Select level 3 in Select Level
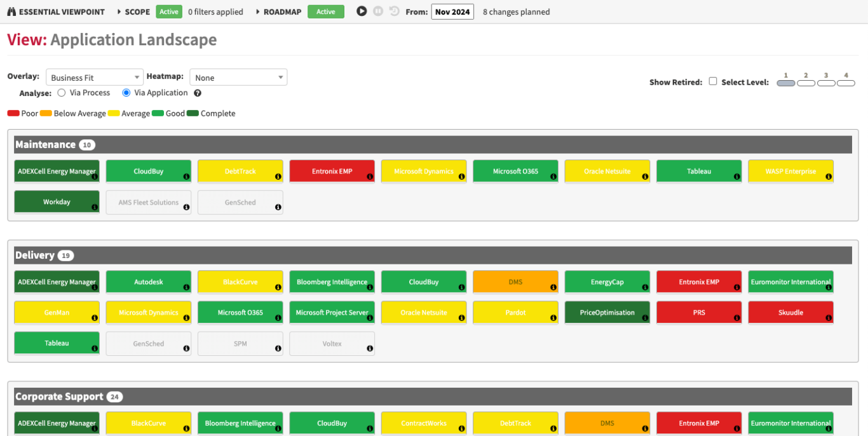The width and height of the screenshot is (868, 436). pyautogui.click(x=826, y=83)
